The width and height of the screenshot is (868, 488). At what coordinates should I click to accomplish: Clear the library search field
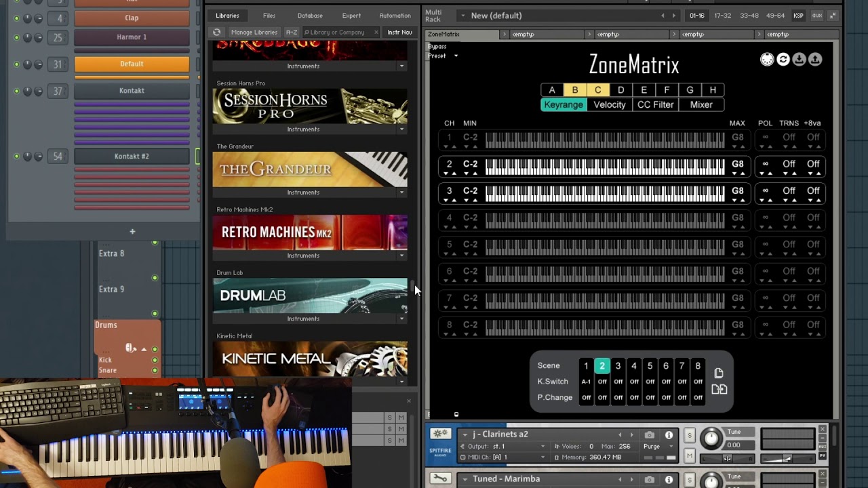[376, 32]
